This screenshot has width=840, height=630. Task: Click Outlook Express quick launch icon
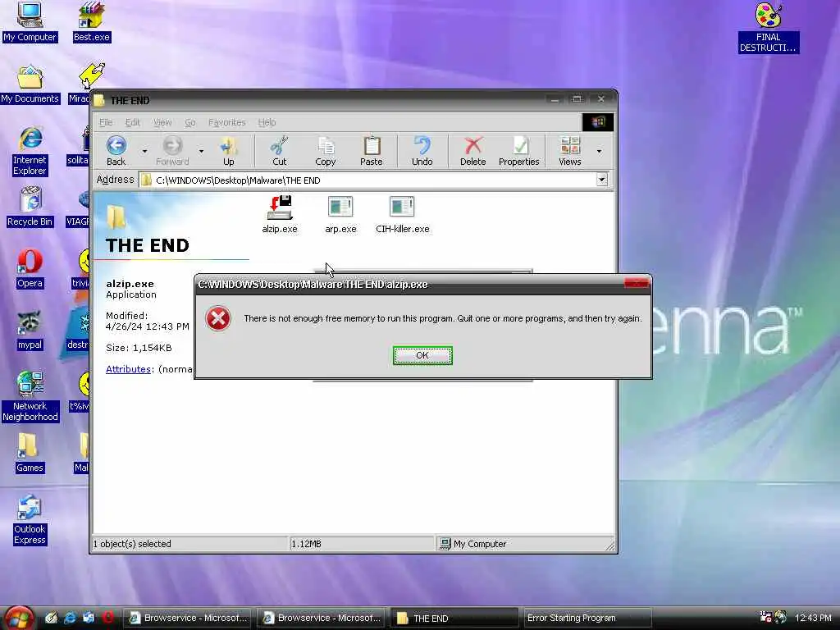tap(89, 618)
